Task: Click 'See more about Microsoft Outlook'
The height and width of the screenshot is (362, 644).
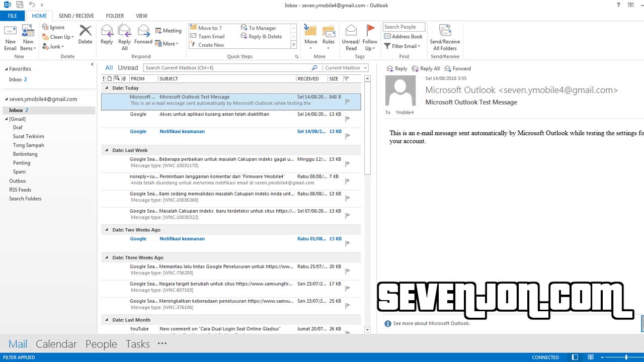Action: (x=432, y=323)
